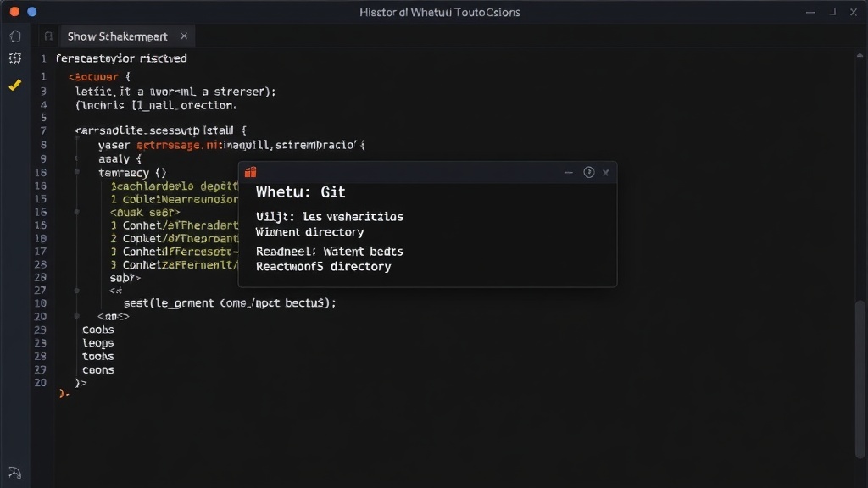Click 'Reactwonf5 directory' in the popup
This screenshot has width=868, height=488.
(x=323, y=266)
